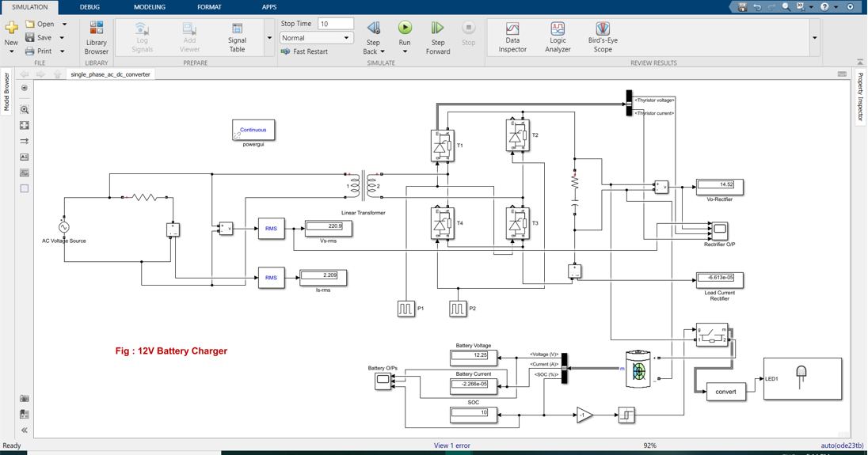This screenshot has width=868, height=455.
Task: Select the gain block labeled -1
Action: [584, 415]
